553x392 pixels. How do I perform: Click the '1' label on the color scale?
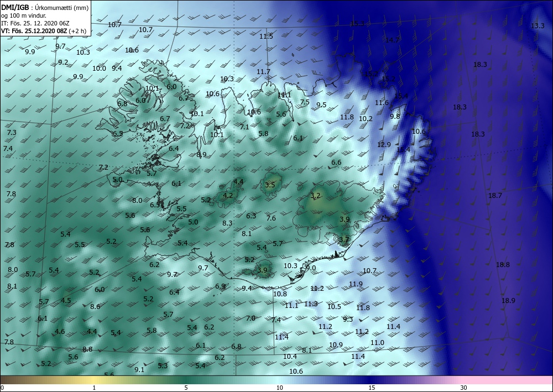coord(94,388)
